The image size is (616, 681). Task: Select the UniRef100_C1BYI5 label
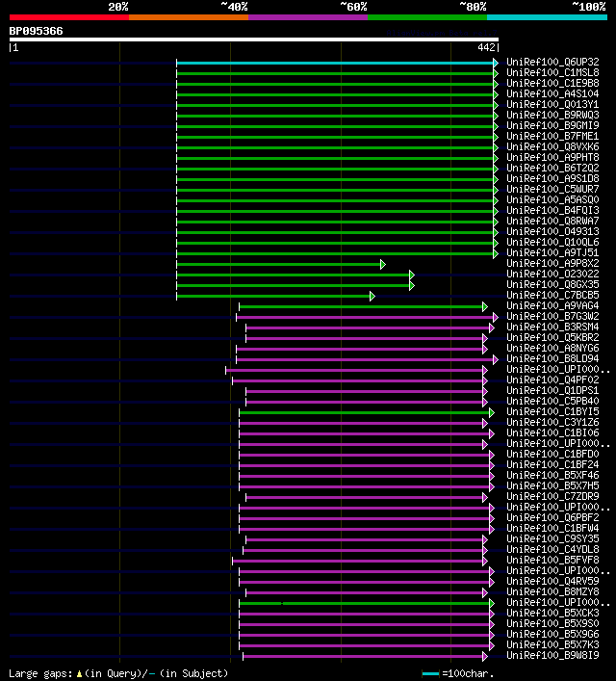[552, 411]
